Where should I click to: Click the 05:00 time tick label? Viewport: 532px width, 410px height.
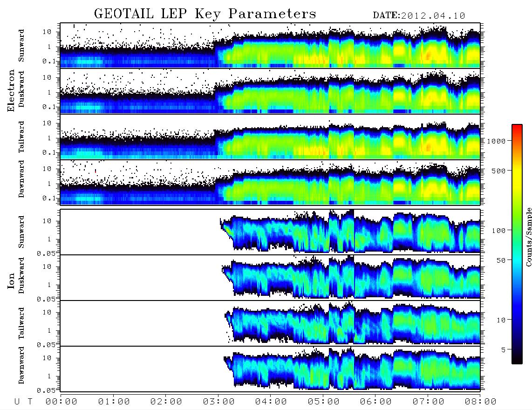[x=324, y=402]
